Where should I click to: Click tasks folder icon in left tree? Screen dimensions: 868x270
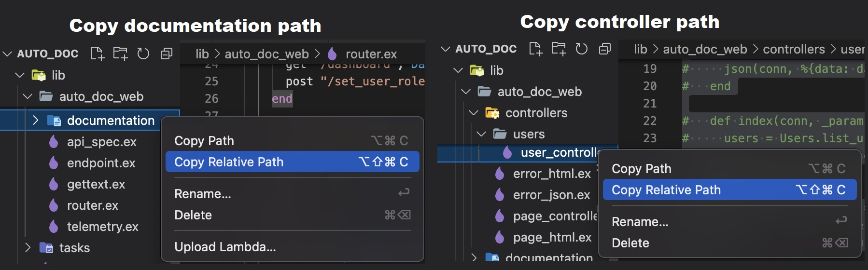(46, 248)
